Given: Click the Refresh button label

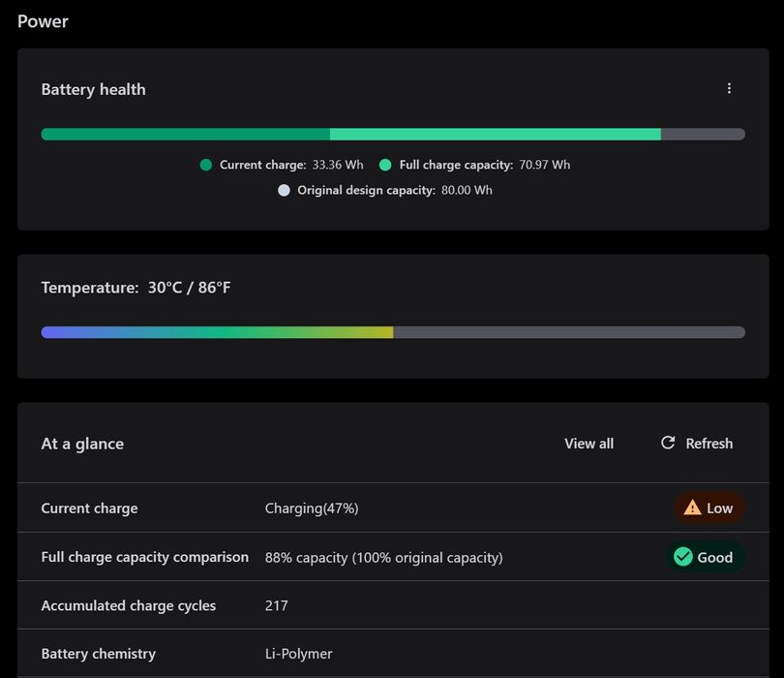Looking at the screenshot, I should tap(709, 444).
